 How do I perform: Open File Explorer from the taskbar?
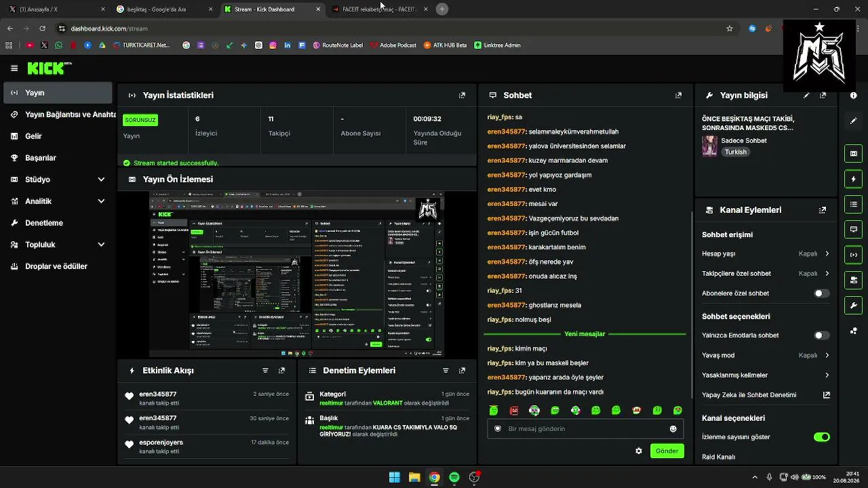tap(414, 477)
